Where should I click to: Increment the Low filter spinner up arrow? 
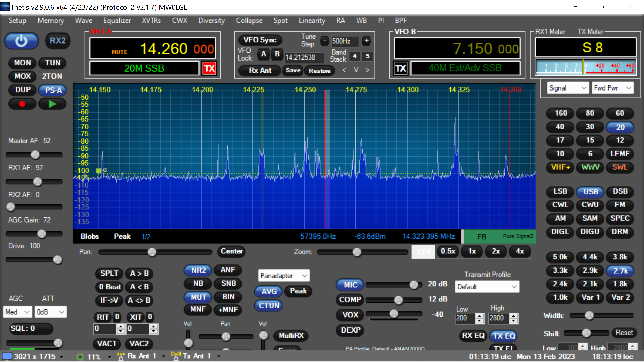[479, 316]
